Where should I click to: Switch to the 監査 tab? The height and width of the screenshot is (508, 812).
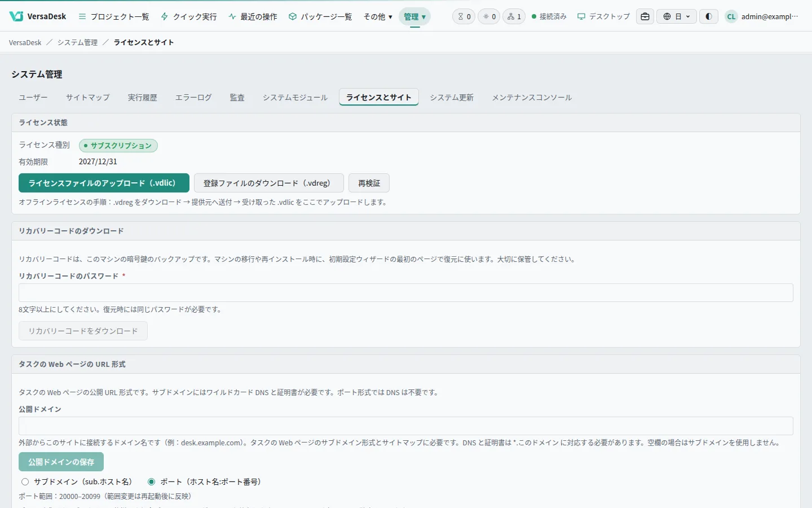(x=237, y=97)
